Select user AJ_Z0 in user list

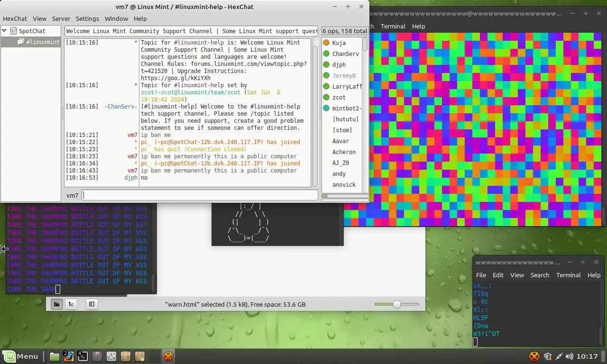(x=340, y=163)
